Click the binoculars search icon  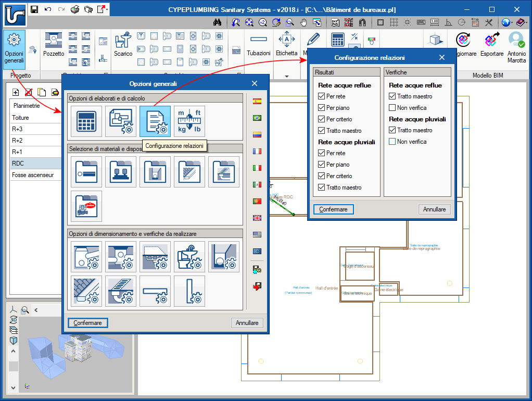click(x=217, y=22)
